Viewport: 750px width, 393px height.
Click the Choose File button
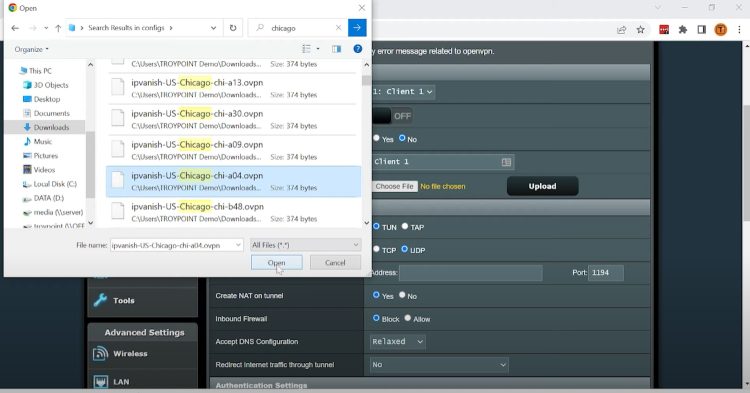pyautogui.click(x=395, y=186)
